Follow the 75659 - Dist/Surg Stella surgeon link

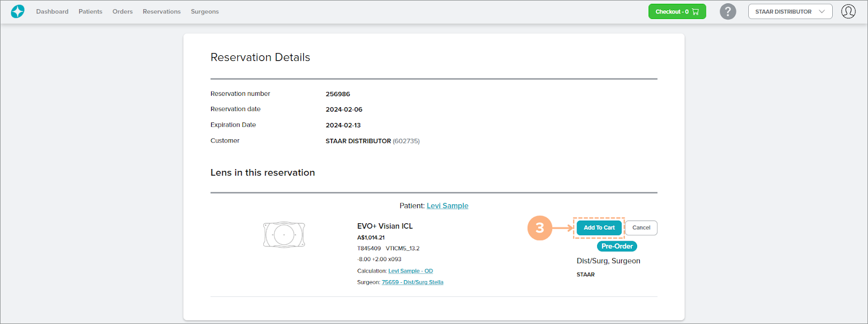pyautogui.click(x=412, y=282)
